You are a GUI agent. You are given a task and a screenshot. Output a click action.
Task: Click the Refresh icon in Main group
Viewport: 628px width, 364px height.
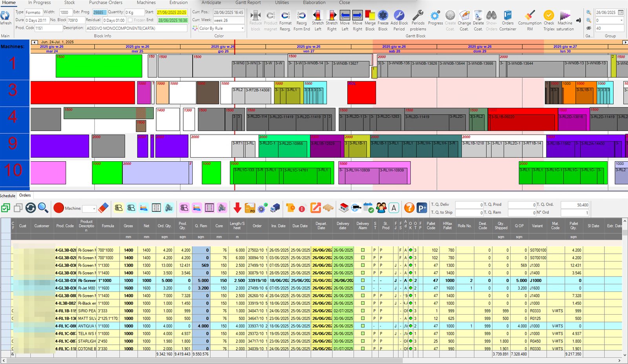5,16
